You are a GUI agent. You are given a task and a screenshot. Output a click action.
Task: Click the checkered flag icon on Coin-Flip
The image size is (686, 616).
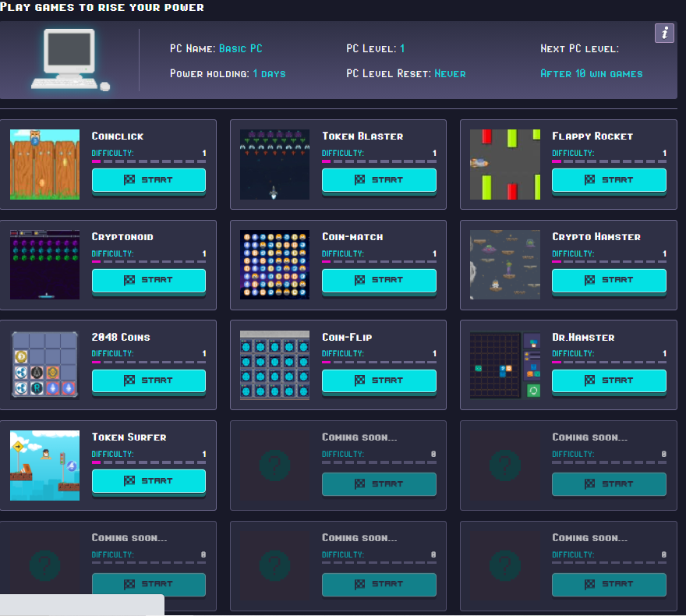point(359,381)
